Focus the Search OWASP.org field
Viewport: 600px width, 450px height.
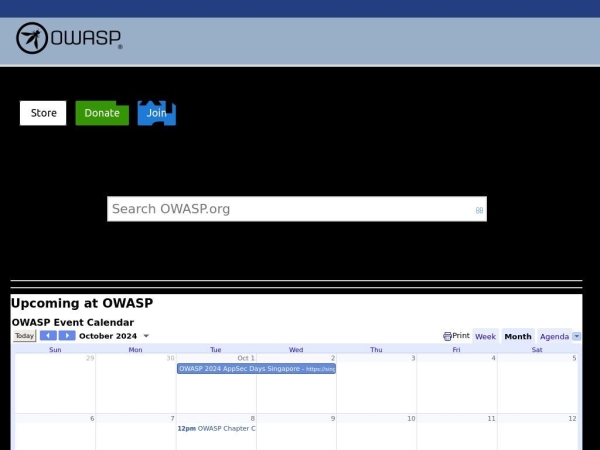pyautogui.click(x=297, y=209)
